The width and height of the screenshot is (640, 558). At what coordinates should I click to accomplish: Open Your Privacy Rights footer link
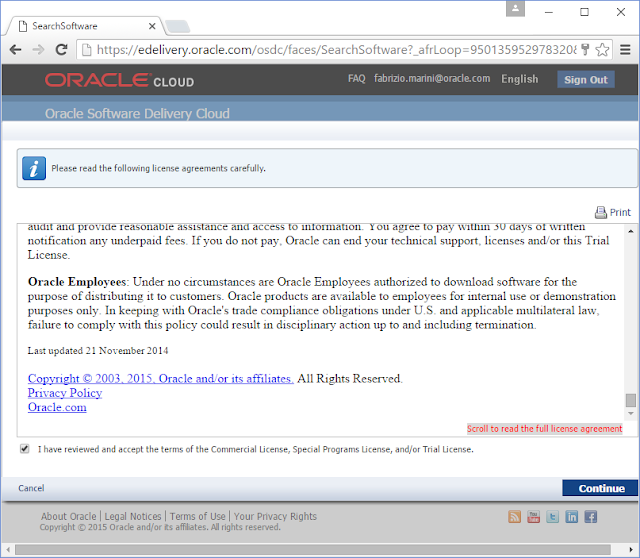(275, 516)
